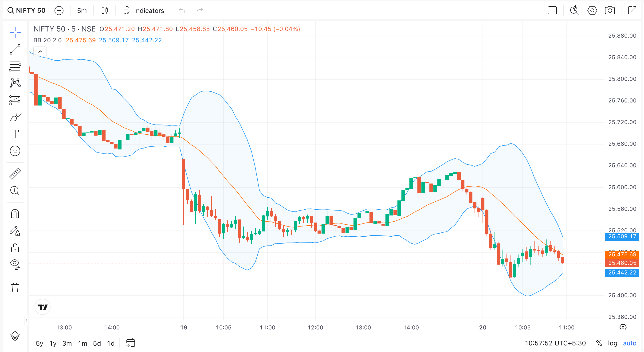Pick the ruler measure tool
This screenshot has width=644, height=352.
point(15,174)
